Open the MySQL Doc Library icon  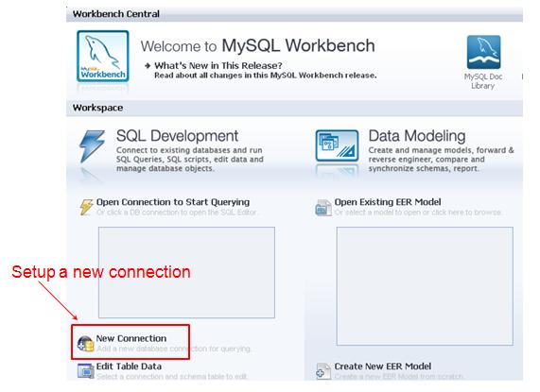[483, 52]
